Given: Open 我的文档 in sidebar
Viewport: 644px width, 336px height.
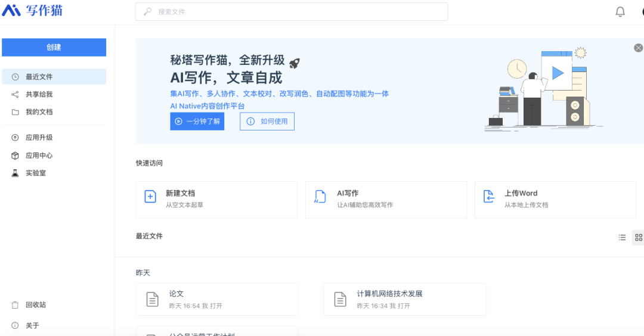Looking at the screenshot, I should [x=54, y=112].
